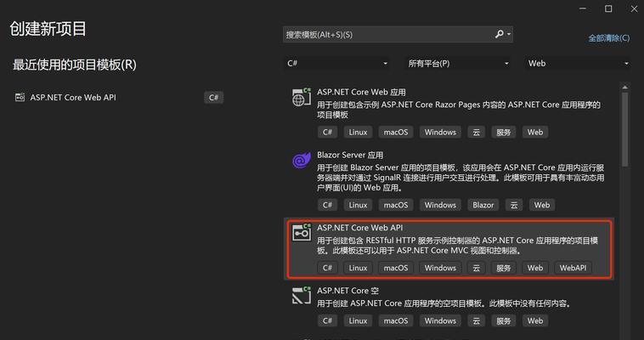
Task: Open the Web project type filter dropdown
Action: tap(578, 63)
